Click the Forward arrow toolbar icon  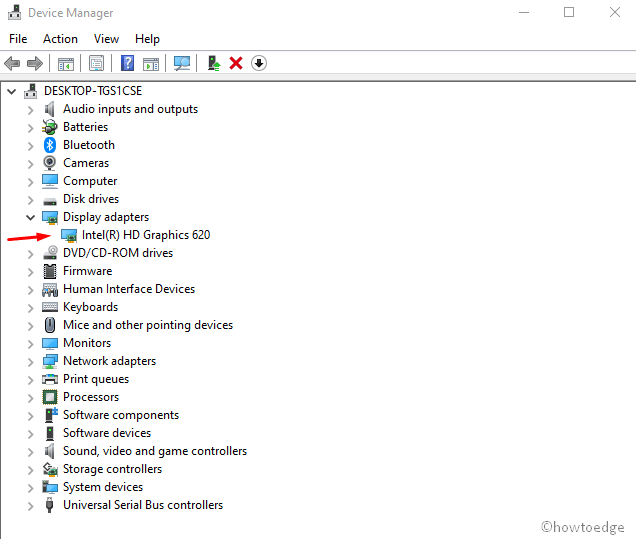[34, 63]
